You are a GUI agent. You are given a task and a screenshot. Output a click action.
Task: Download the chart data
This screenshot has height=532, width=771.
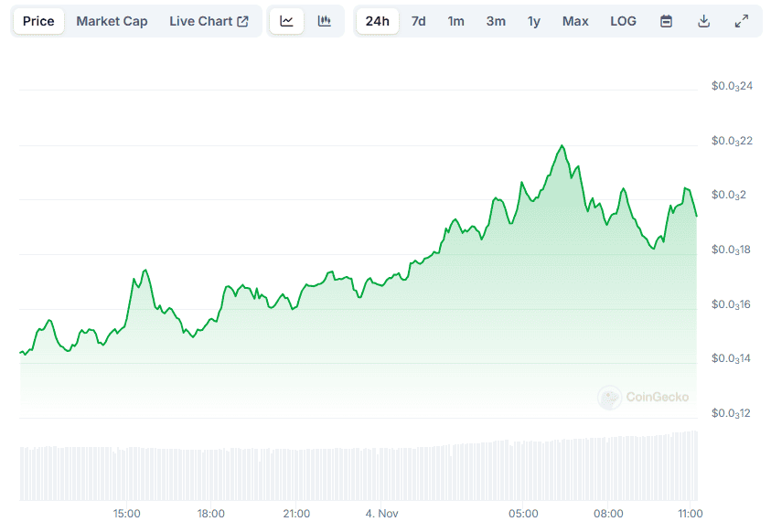coord(703,21)
